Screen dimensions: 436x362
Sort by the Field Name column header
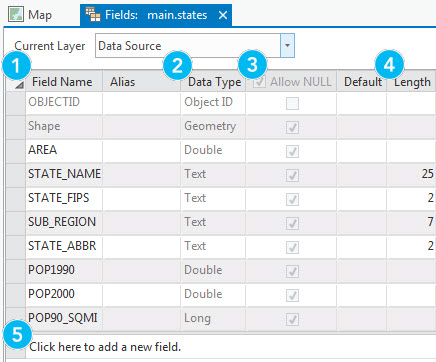64,81
